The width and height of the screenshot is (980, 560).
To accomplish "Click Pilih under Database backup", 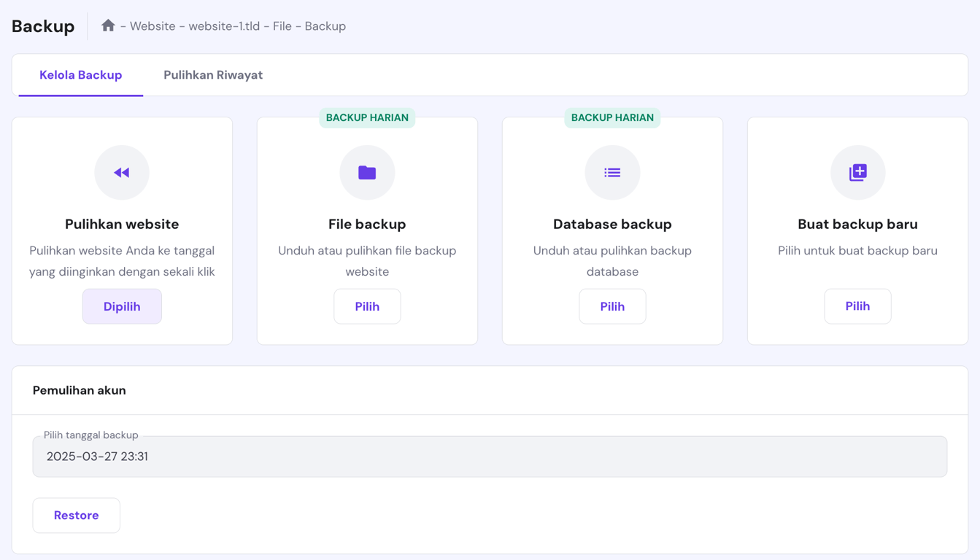I will (x=612, y=306).
